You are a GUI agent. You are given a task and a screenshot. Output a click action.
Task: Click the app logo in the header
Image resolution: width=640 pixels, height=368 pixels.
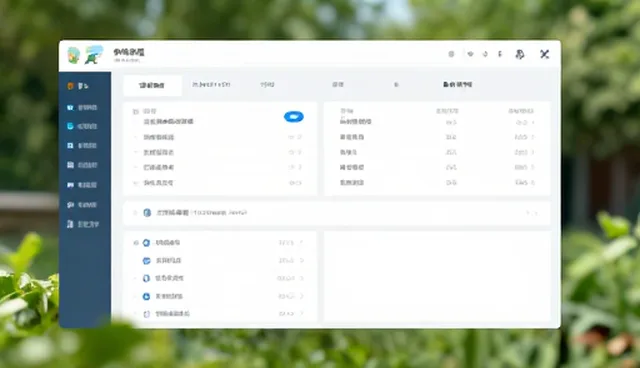[x=85, y=55]
